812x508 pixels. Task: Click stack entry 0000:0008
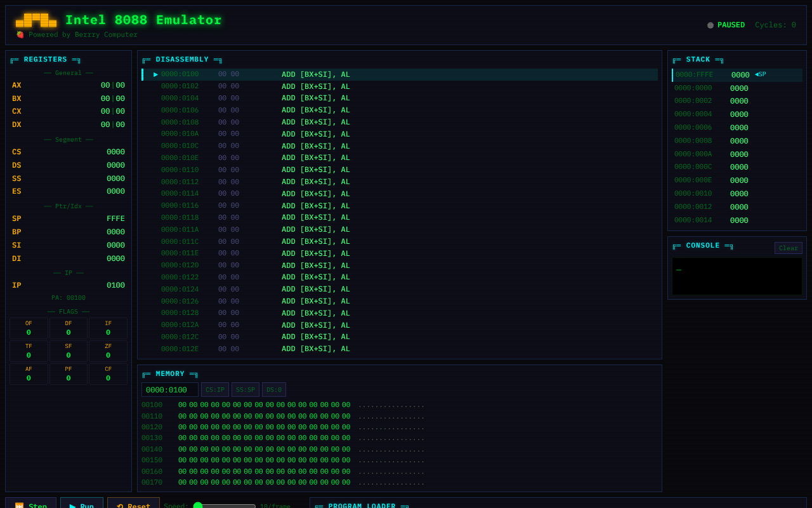(737, 141)
